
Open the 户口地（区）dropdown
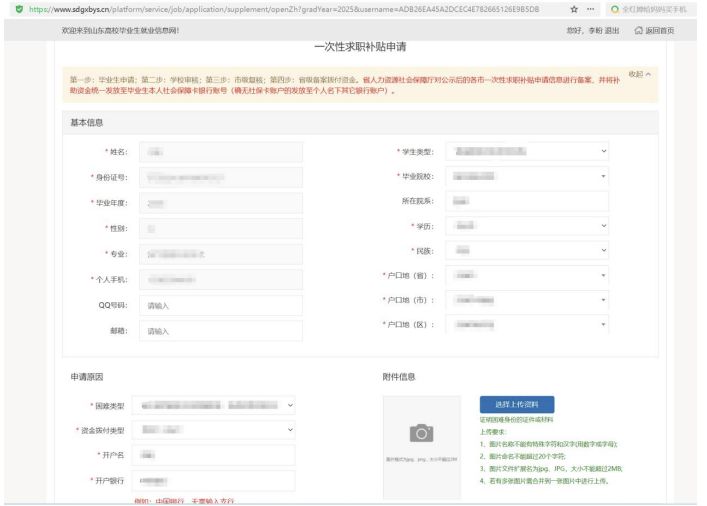pyautogui.click(x=527, y=324)
